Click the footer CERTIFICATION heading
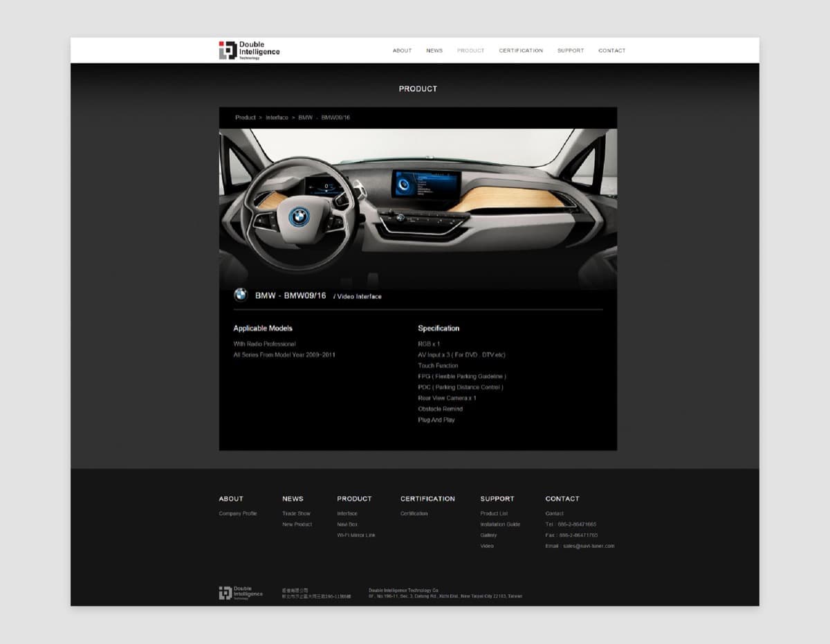 click(427, 499)
